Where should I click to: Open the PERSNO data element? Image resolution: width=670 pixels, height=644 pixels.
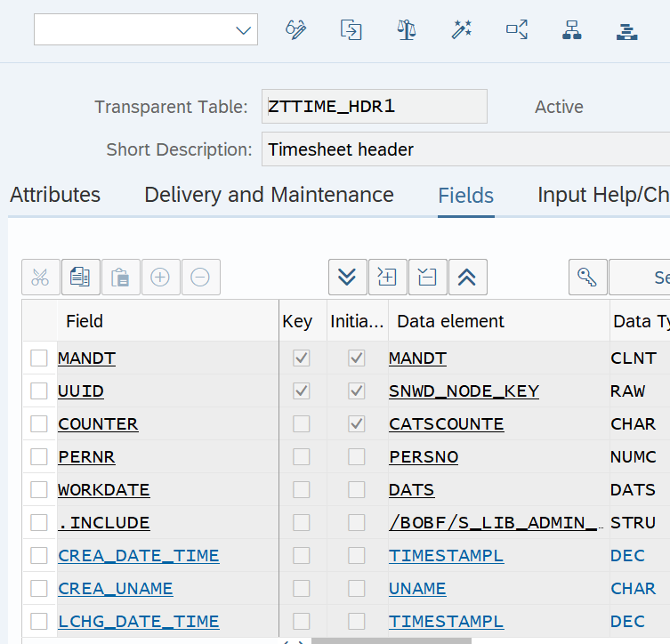[424, 456]
